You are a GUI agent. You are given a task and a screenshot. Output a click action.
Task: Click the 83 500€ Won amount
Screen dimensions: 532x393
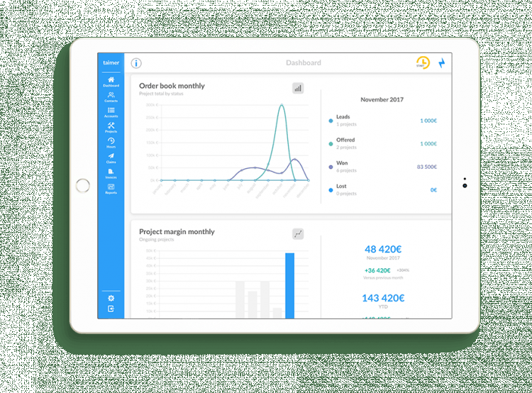(427, 167)
